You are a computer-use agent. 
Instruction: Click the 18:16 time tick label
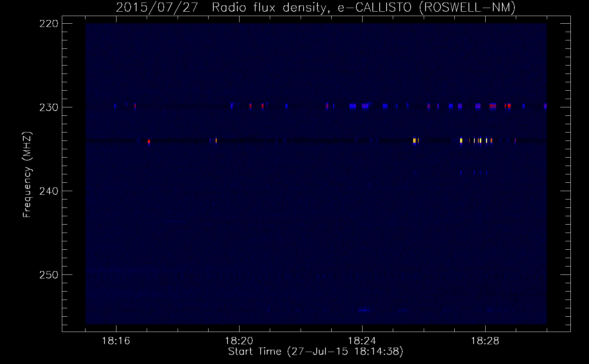[x=116, y=341]
